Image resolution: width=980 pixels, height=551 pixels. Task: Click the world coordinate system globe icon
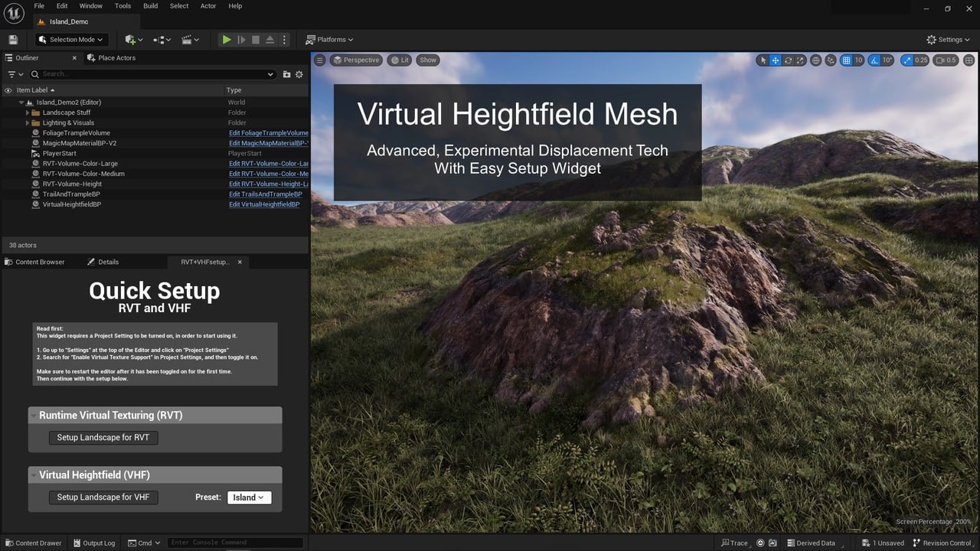coord(816,60)
